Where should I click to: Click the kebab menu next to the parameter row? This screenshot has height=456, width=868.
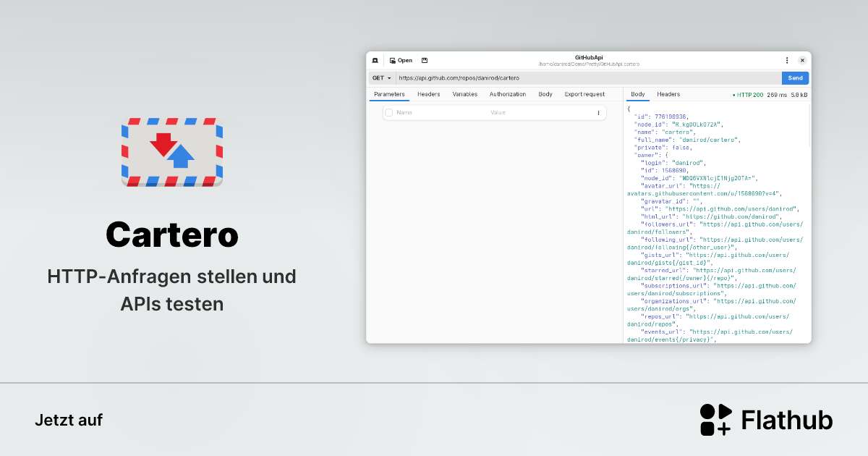pyautogui.click(x=599, y=112)
